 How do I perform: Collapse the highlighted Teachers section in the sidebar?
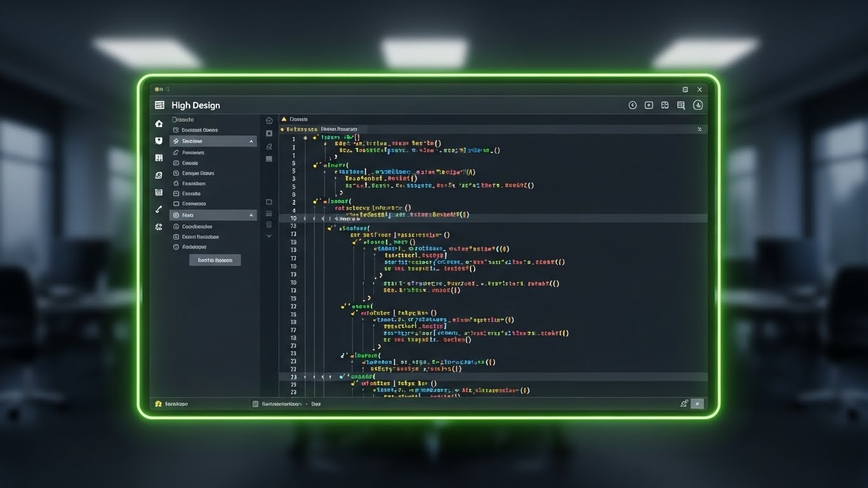(251, 141)
